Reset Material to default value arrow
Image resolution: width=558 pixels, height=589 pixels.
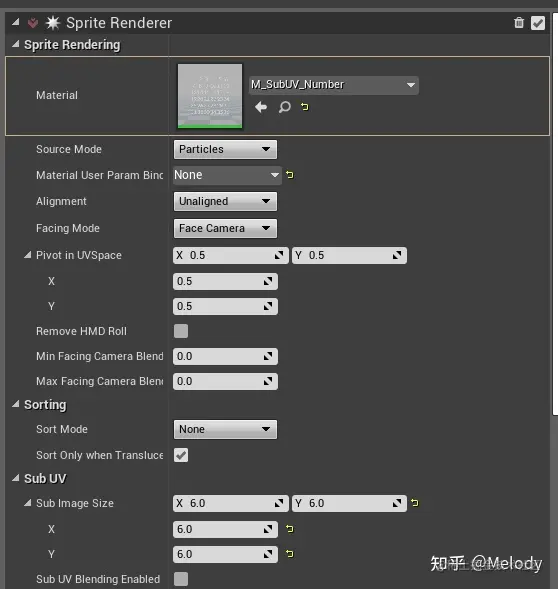(x=305, y=107)
